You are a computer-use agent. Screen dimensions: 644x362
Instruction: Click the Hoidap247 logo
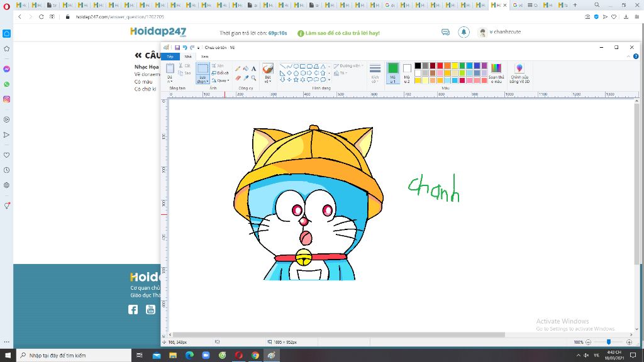158,31
